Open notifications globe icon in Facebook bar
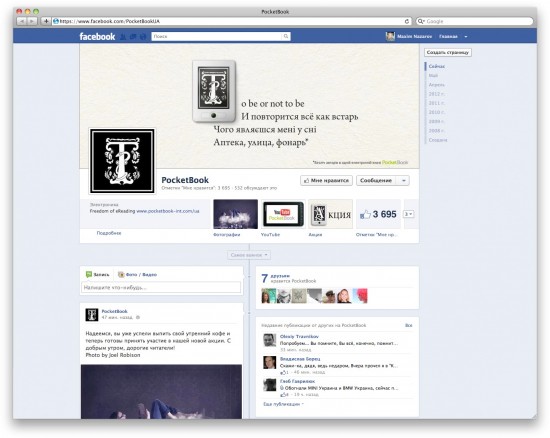550x438 pixels. (x=142, y=36)
